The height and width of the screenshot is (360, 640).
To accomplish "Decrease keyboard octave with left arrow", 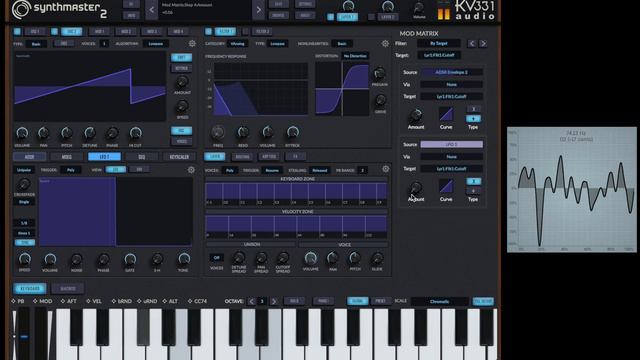I will (x=251, y=301).
